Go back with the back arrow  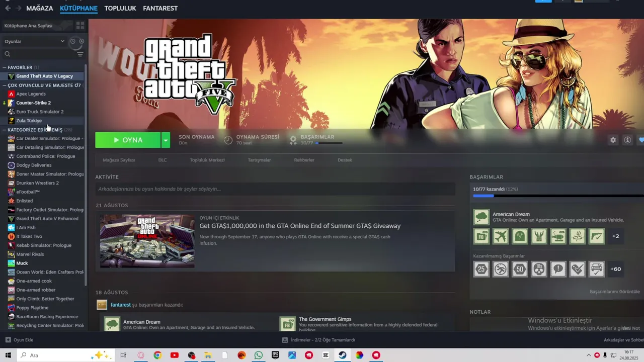point(8,8)
